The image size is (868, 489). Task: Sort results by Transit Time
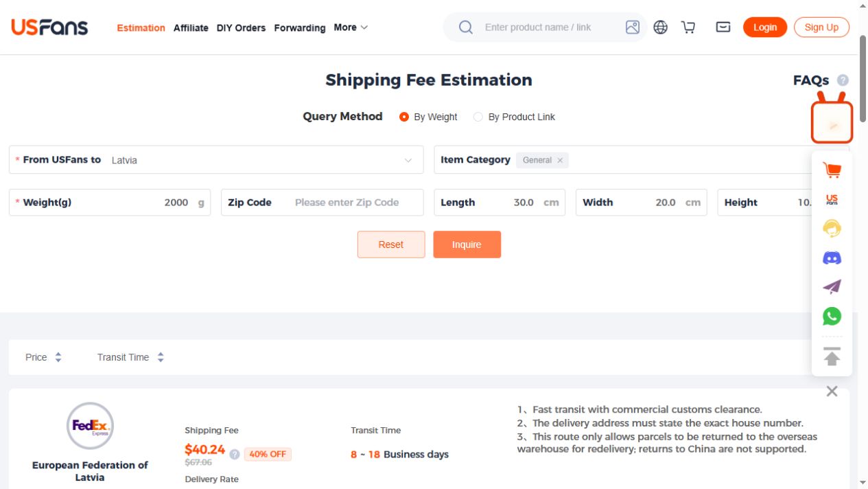coord(130,357)
